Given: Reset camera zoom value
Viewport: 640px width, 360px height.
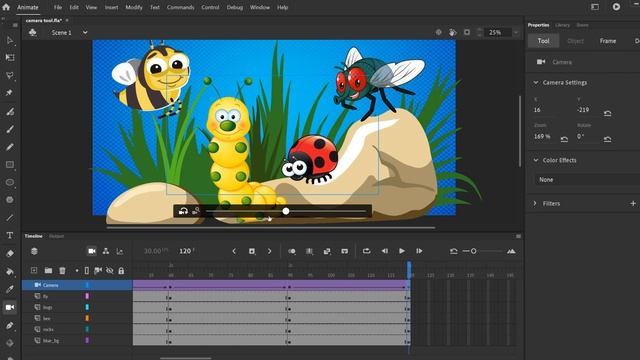Looking at the screenshot, I should click(564, 139).
